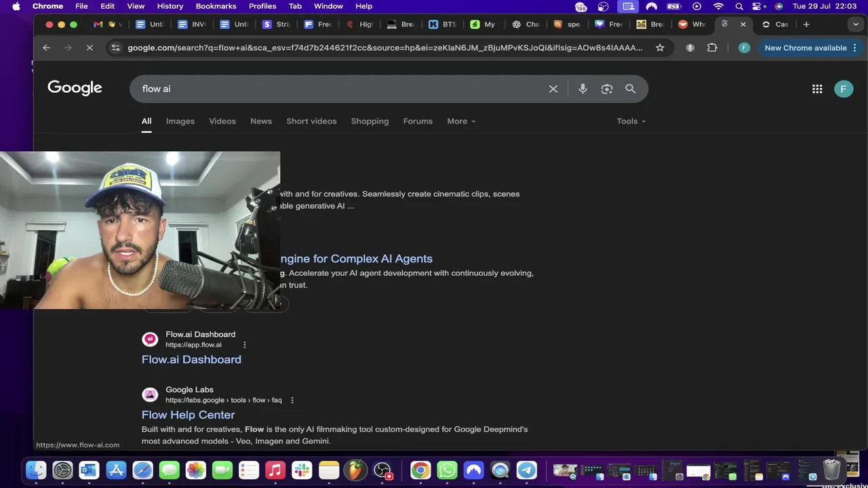Open Wi-Fi status menu

click(718, 6)
